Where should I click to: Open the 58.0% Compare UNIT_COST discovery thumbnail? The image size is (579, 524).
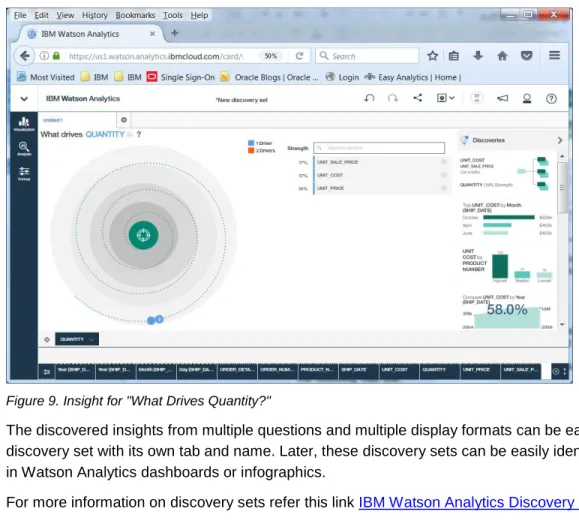point(507,312)
